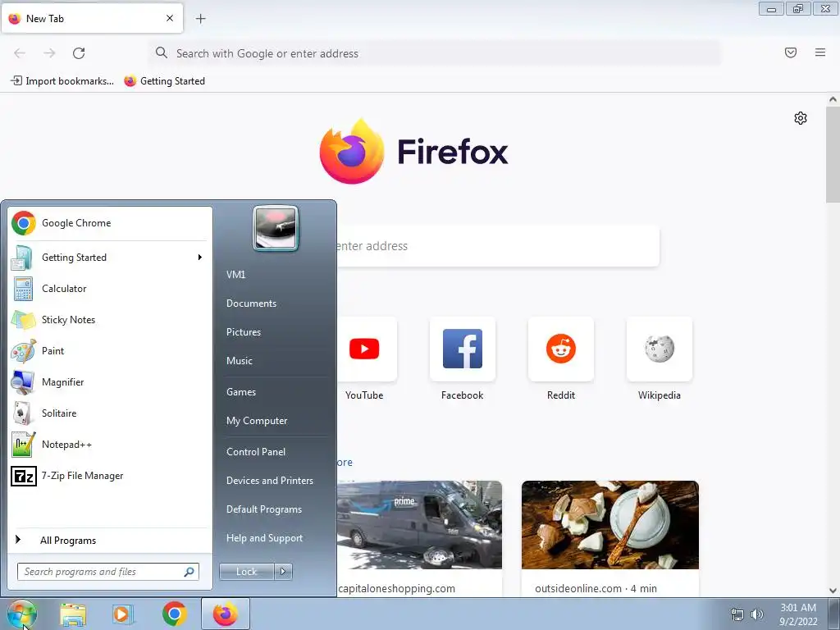The image size is (840, 630).
Task: Close the New Tab tab
Action: pyautogui.click(x=170, y=18)
